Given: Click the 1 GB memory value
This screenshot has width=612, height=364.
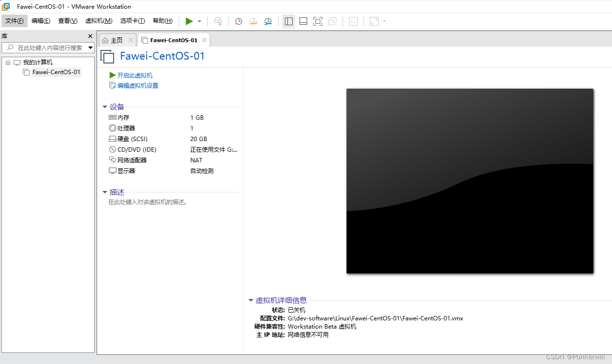Looking at the screenshot, I should pos(197,118).
